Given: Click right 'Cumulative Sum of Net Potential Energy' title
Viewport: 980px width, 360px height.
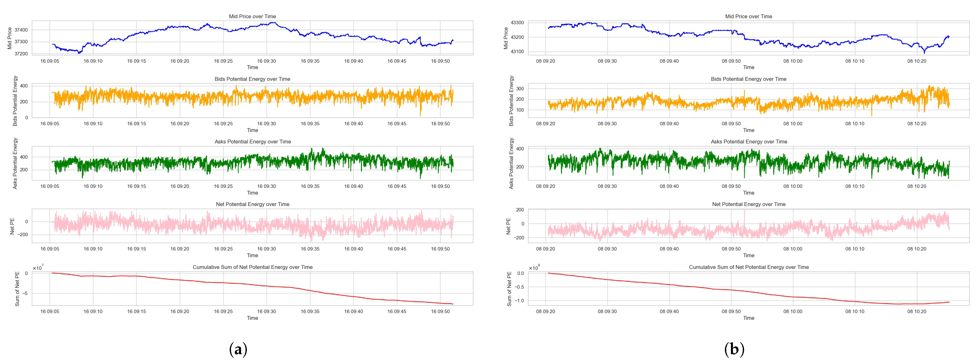Looking at the screenshot, I should (749, 267).
